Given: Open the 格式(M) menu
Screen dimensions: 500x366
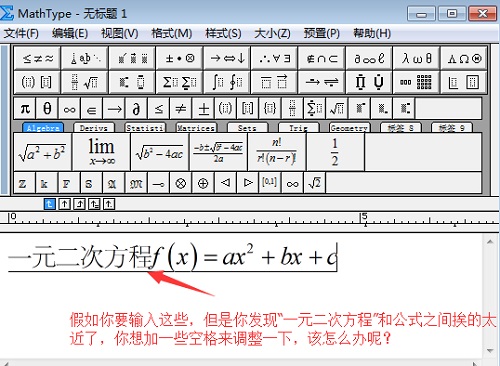Looking at the screenshot, I should [x=172, y=33].
